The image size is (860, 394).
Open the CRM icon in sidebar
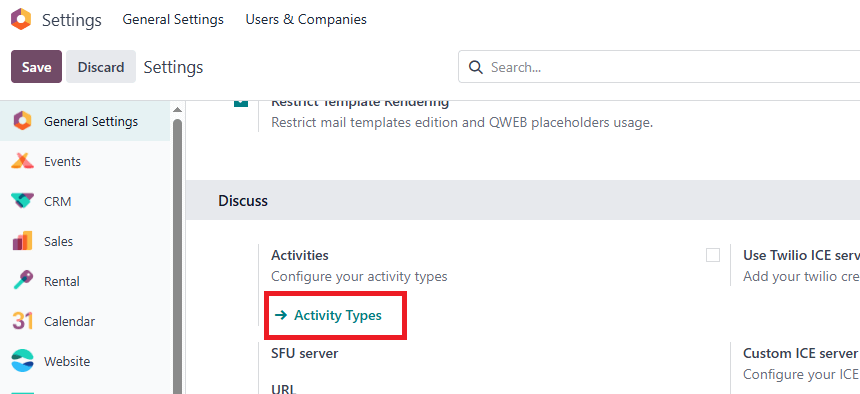coord(22,201)
